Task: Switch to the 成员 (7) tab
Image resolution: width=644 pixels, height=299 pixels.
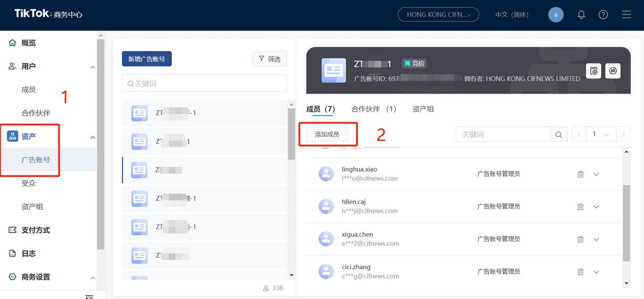Action: click(x=321, y=109)
